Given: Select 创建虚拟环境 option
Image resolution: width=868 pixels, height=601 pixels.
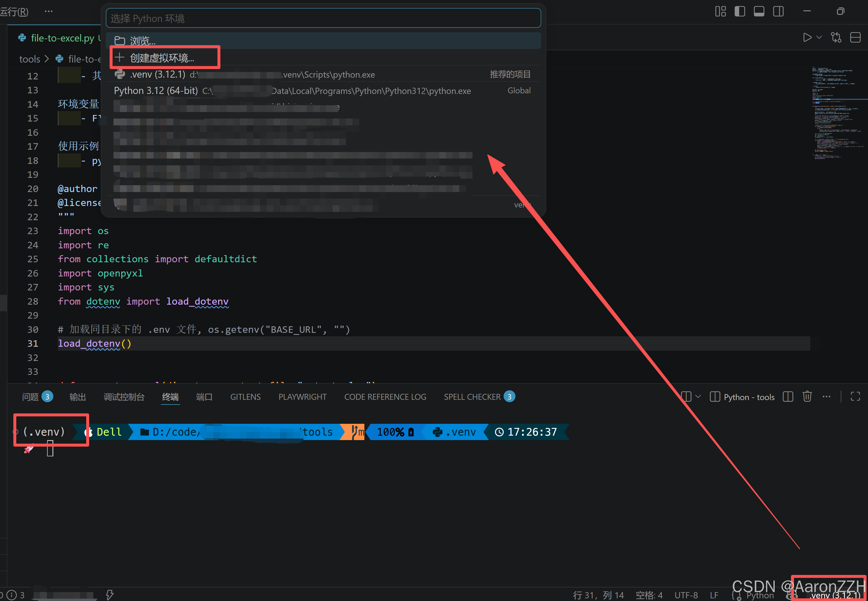Looking at the screenshot, I should (162, 57).
